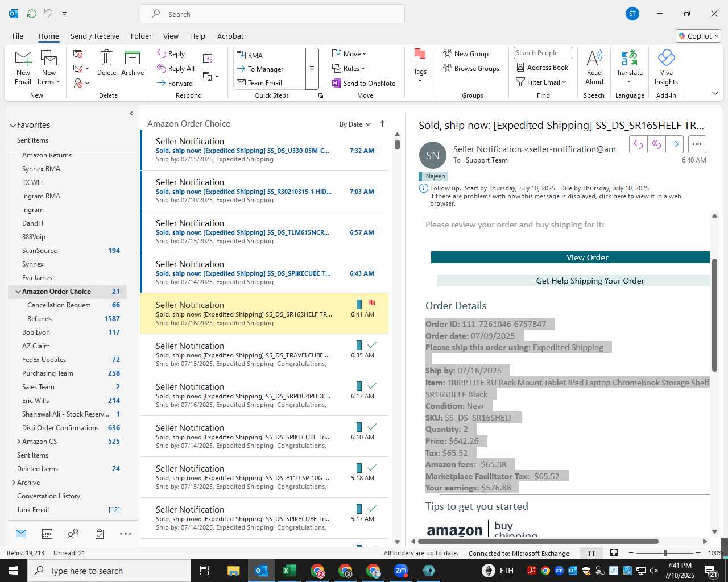Viewport: 728px width, 582px height.
Task: Click in the Search People field
Action: 543,53
